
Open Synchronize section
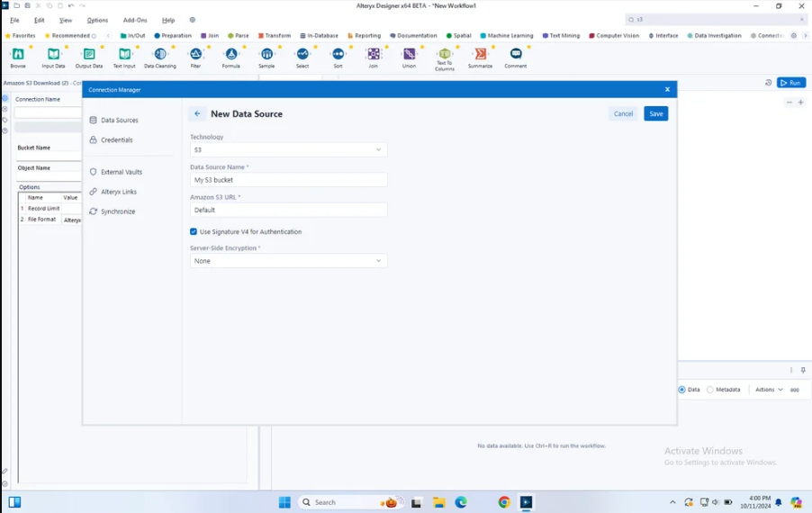(113, 211)
